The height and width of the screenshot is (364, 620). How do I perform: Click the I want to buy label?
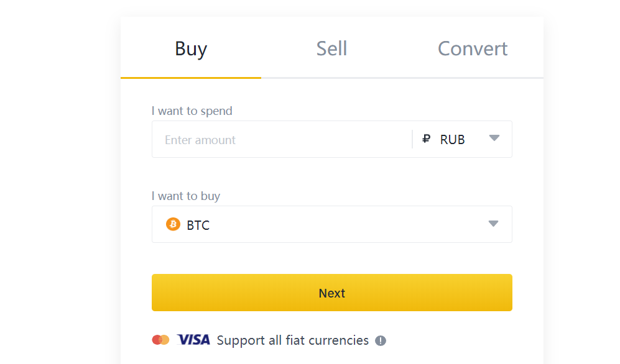point(186,196)
